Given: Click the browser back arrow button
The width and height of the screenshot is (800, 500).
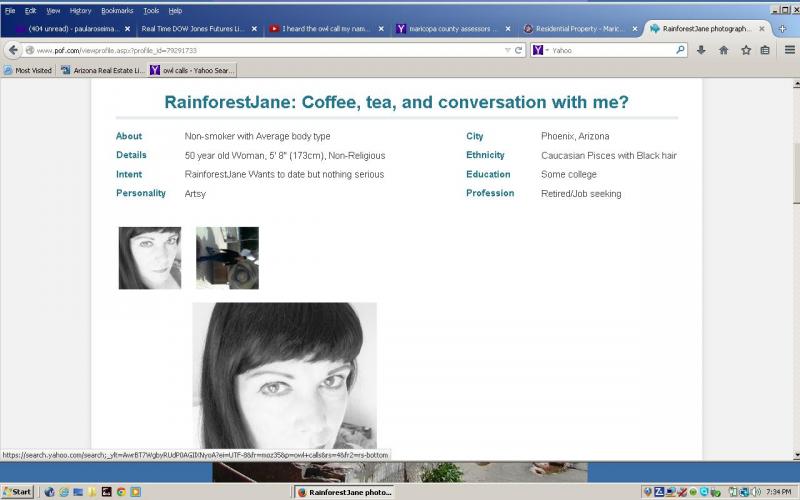Looking at the screenshot, I should click(x=13, y=50).
